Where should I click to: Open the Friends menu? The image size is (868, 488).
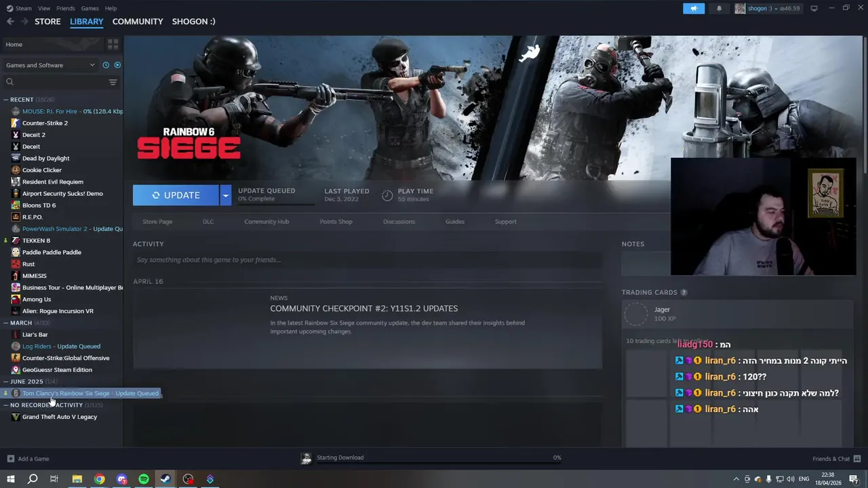[x=66, y=8]
